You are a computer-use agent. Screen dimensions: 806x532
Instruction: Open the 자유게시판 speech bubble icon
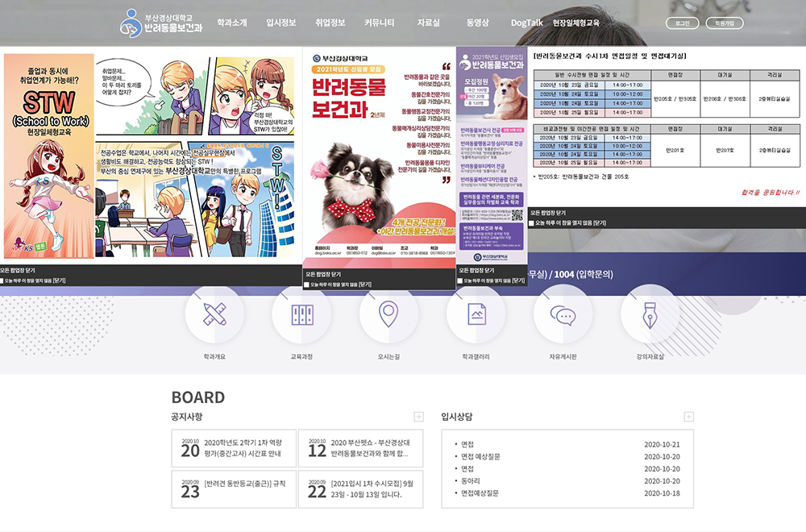[563, 314]
